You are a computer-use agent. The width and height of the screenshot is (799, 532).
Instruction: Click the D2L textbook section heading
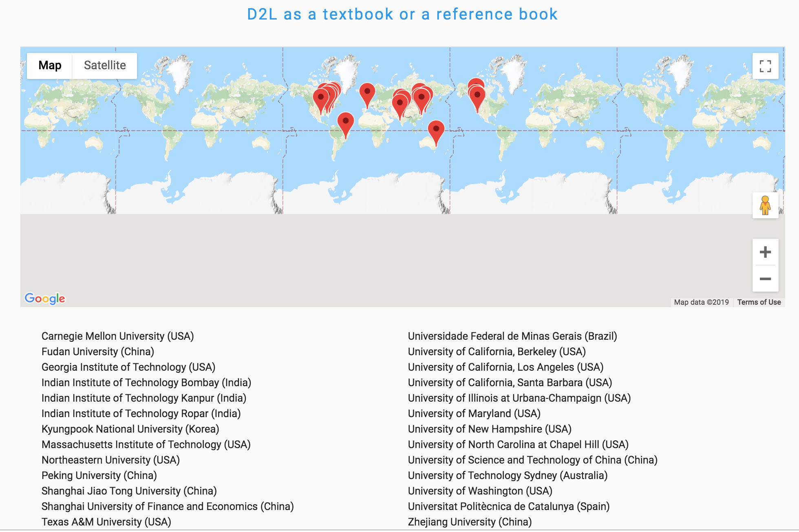click(x=402, y=14)
